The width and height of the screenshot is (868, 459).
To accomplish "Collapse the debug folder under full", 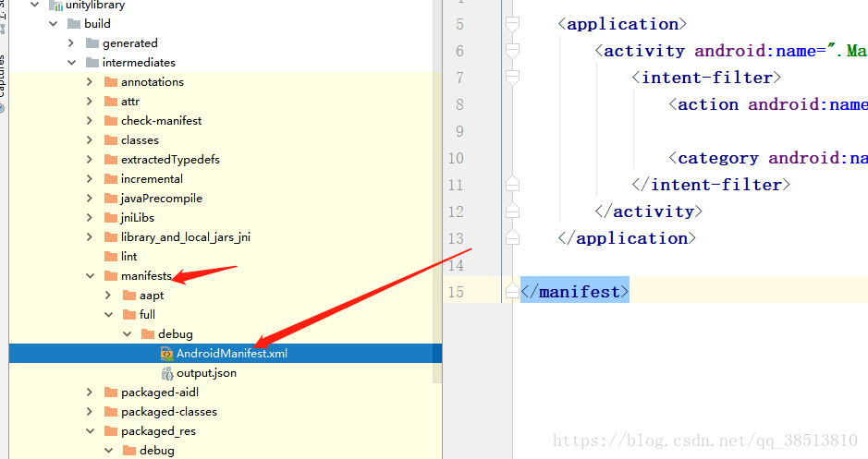I will [128, 334].
